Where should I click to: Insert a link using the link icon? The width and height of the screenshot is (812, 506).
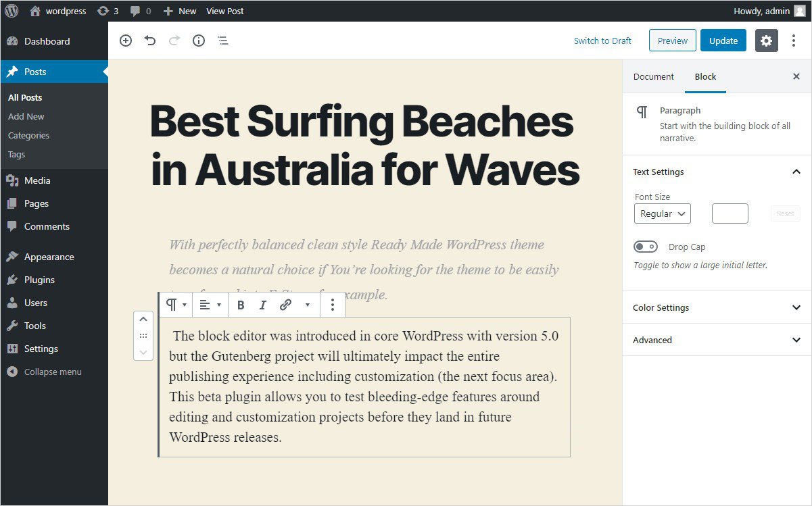pos(285,305)
